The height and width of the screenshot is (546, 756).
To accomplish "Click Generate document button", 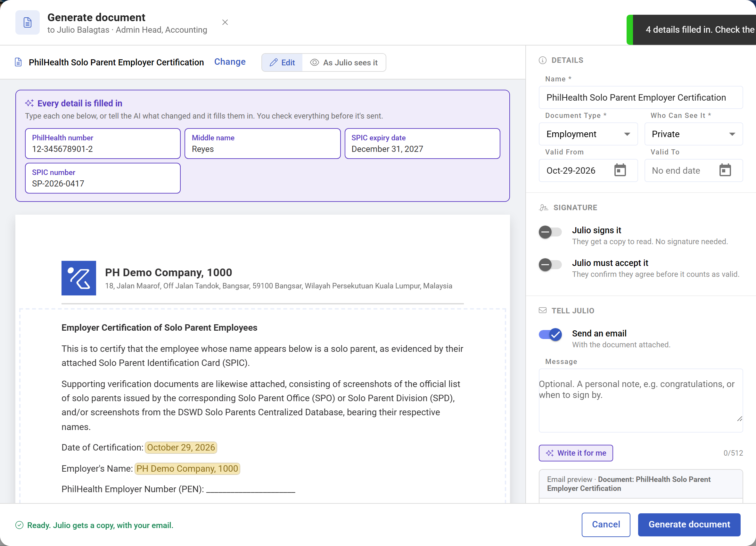I will point(689,524).
